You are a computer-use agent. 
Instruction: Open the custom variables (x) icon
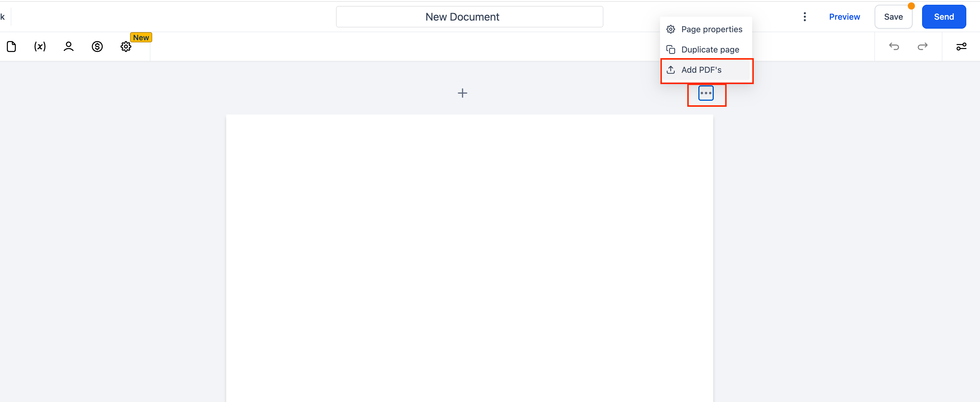pos(40,47)
